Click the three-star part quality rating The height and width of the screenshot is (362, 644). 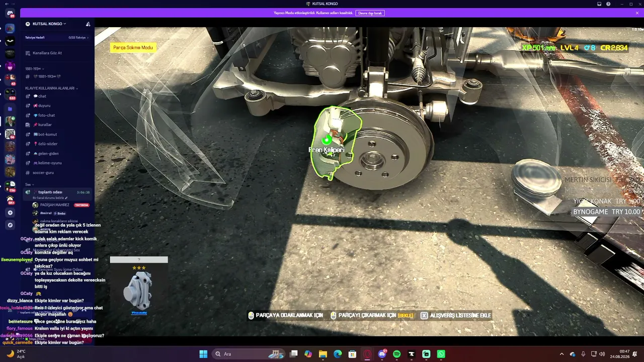coord(139,268)
